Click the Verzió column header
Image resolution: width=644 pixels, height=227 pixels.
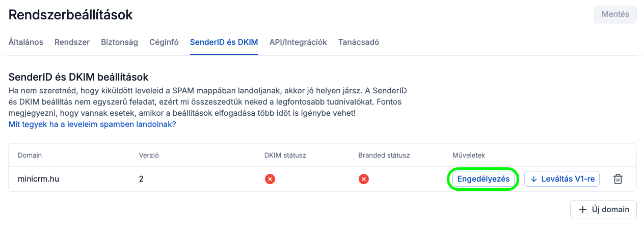tap(149, 155)
